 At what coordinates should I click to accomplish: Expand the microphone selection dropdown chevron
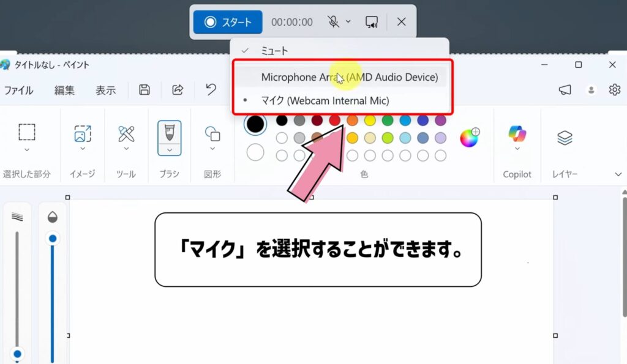[x=350, y=21]
